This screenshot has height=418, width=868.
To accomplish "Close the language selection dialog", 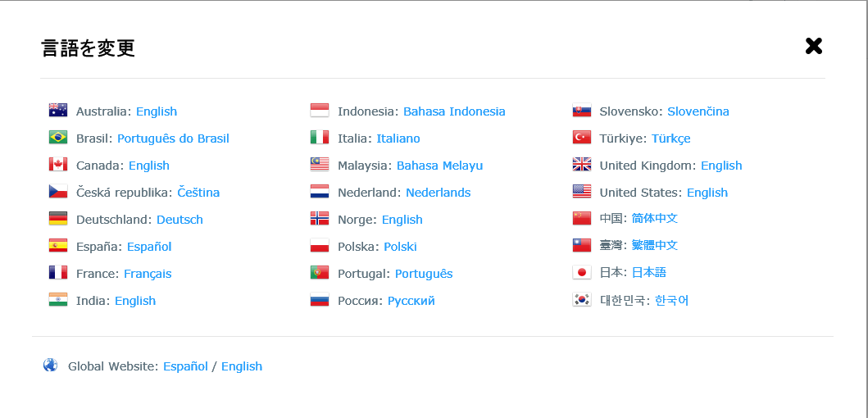I will point(814,46).
